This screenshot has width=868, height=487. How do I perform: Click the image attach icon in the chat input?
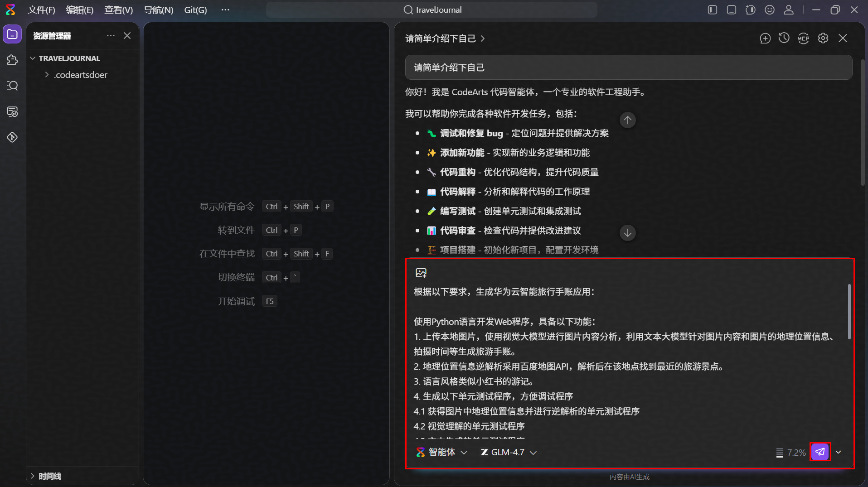click(x=421, y=273)
